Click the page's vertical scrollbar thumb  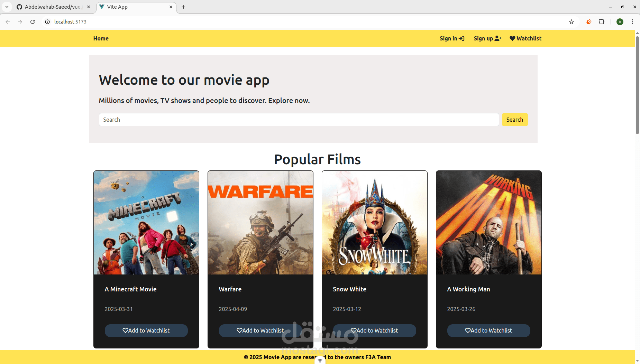[x=637, y=85]
